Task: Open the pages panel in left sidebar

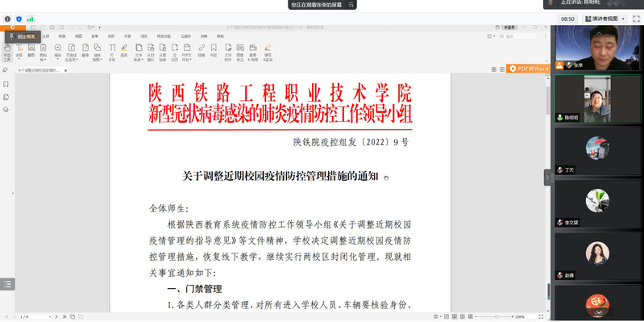Action: point(6,97)
